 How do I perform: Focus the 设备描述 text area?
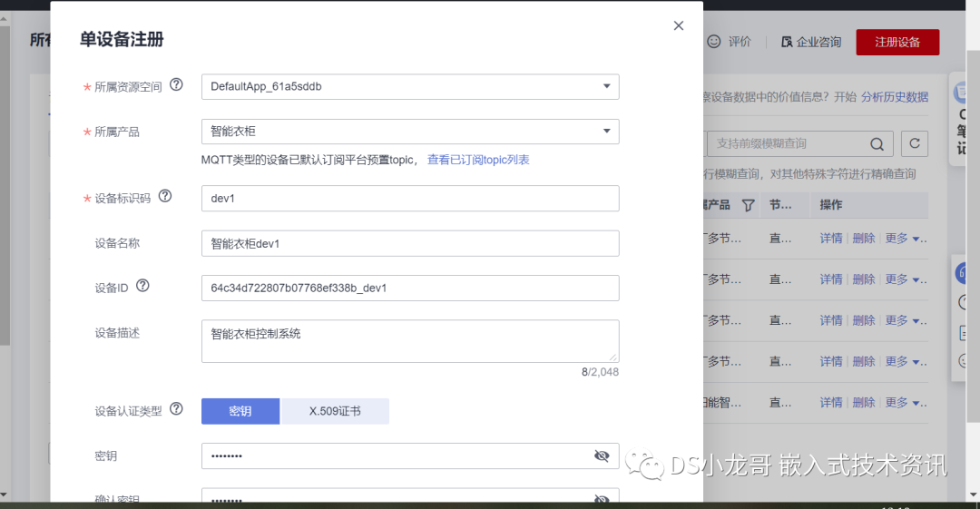pyautogui.click(x=410, y=341)
